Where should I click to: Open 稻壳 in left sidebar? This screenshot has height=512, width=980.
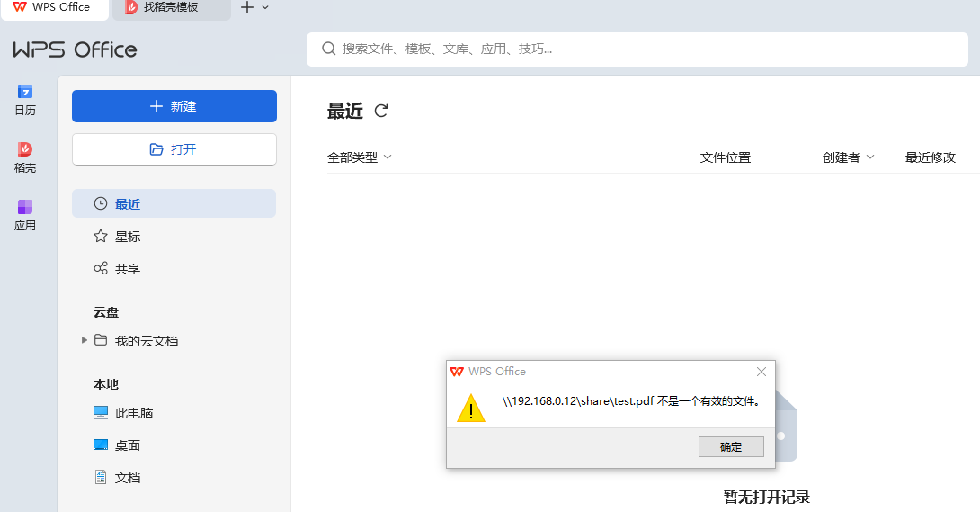click(x=25, y=158)
